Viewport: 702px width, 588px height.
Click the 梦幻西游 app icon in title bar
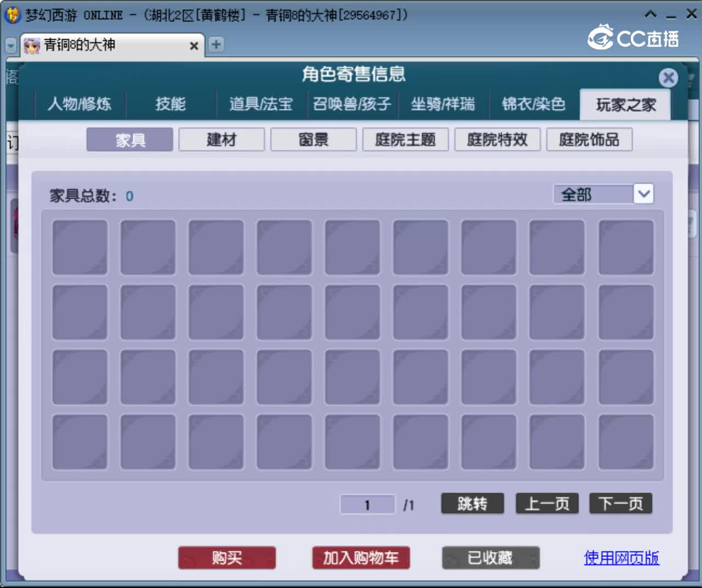click(x=12, y=15)
